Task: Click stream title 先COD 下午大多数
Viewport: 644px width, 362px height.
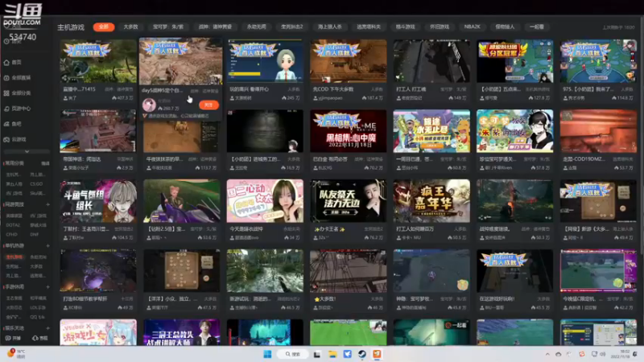Action: pyautogui.click(x=333, y=89)
